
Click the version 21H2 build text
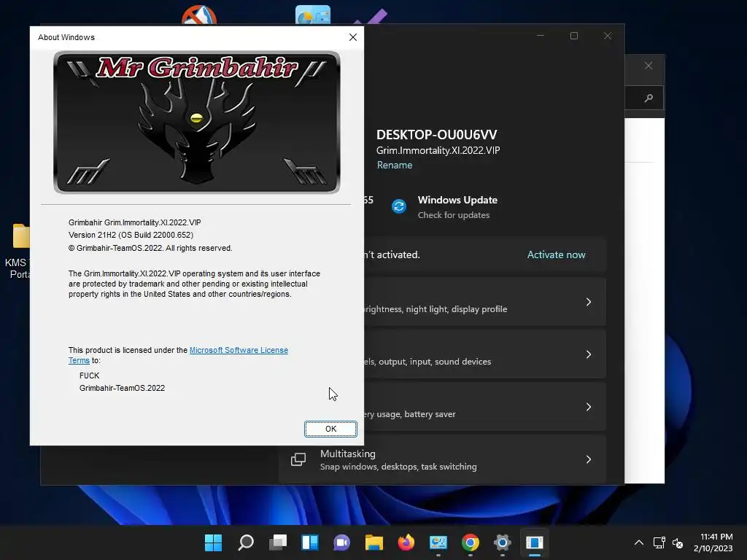(x=131, y=235)
